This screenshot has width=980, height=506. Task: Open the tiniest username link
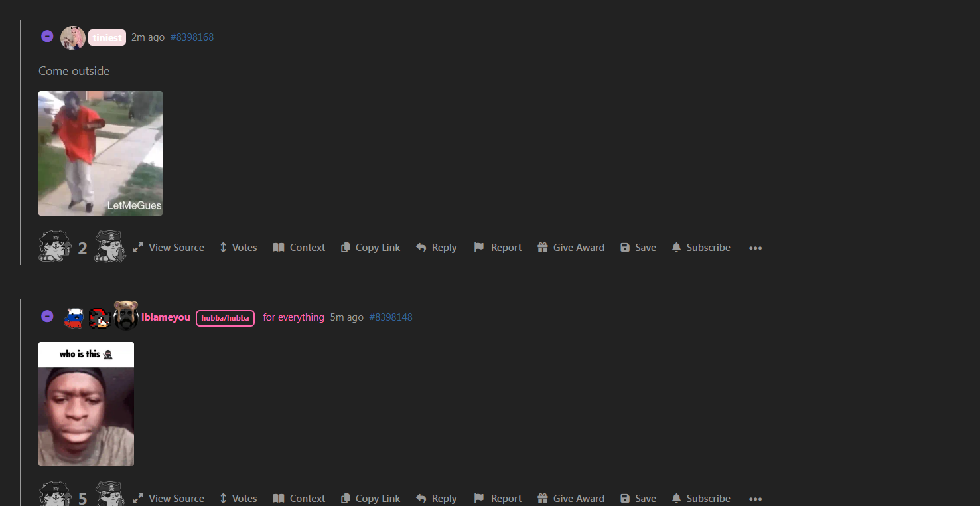[107, 38]
